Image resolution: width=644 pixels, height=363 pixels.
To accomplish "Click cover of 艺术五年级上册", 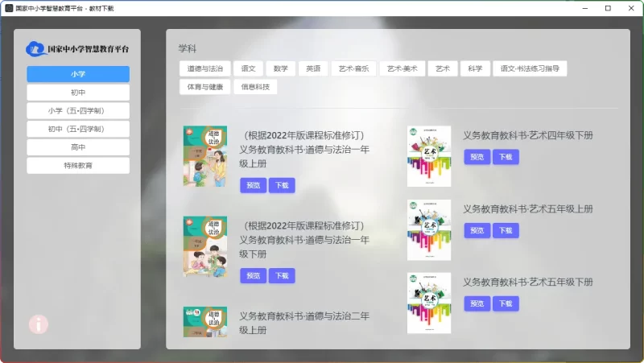I will [429, 230].
